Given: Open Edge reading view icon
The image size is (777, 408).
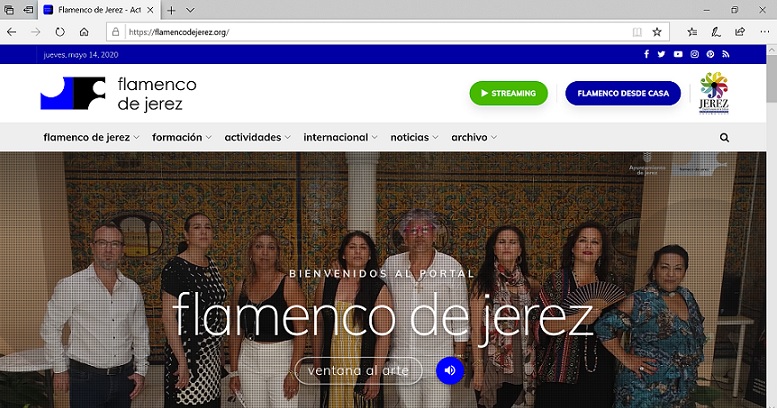Looking at the screenshot, I should (637, 31).
